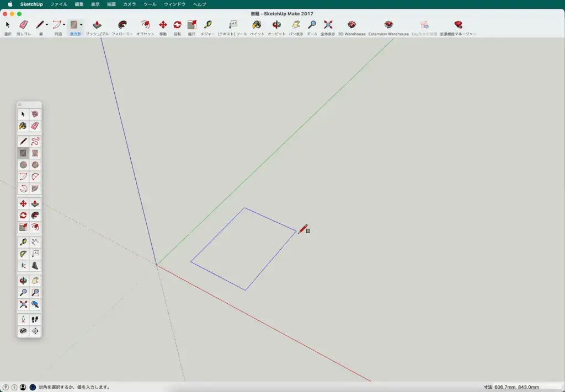Open the 描画 menu
This screenshot has width=565, height=392.
point(111,4)
